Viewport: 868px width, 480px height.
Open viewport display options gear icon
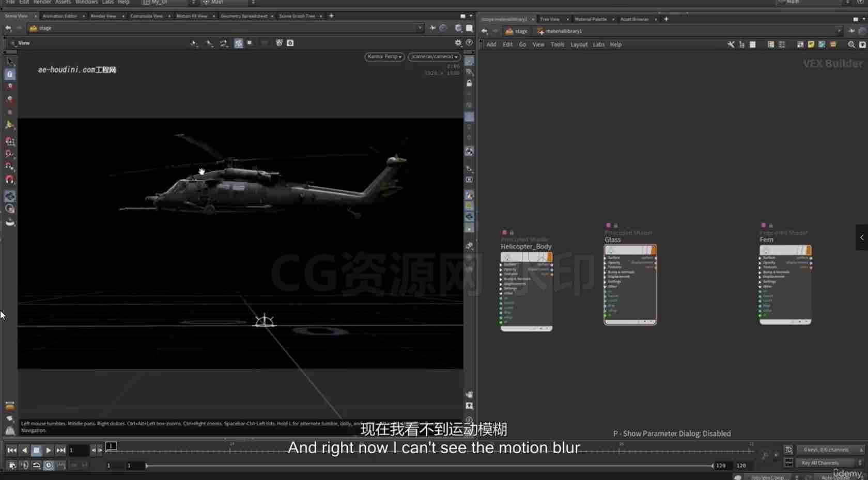[458, 43]
